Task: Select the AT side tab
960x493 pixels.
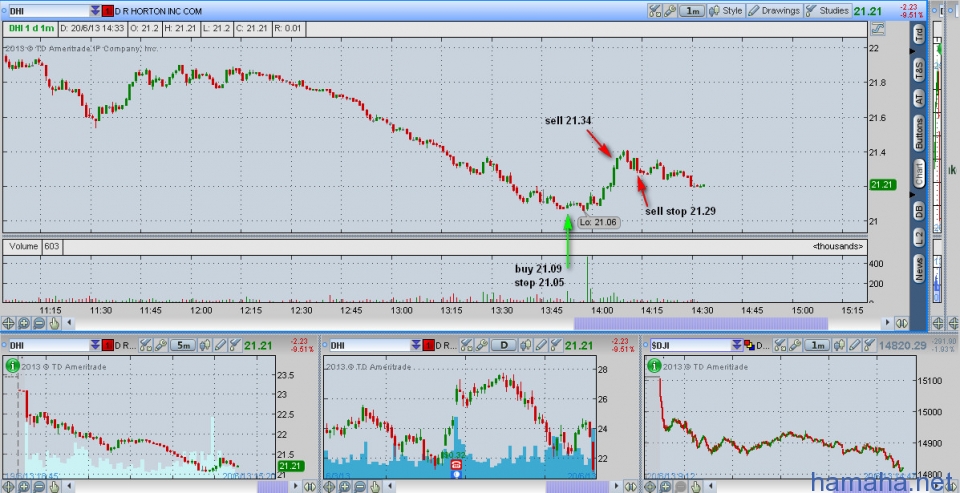Action: coord(919,98)
